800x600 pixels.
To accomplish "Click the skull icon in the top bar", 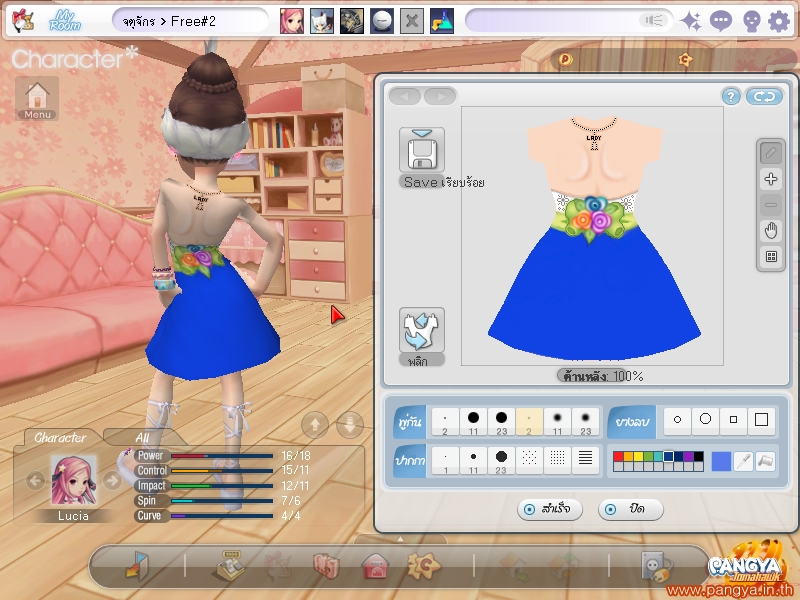I will tap(751, 21).
